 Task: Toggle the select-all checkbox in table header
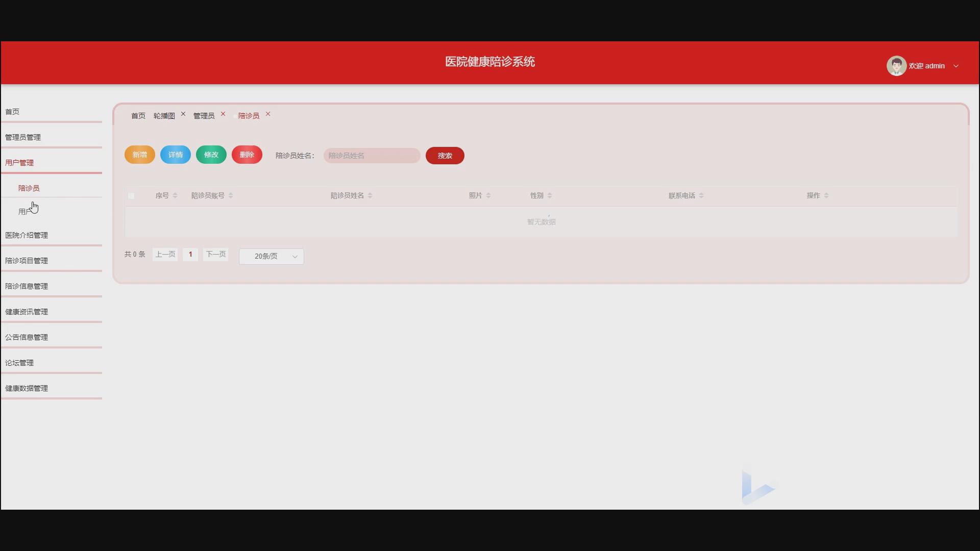coord(131,196)
